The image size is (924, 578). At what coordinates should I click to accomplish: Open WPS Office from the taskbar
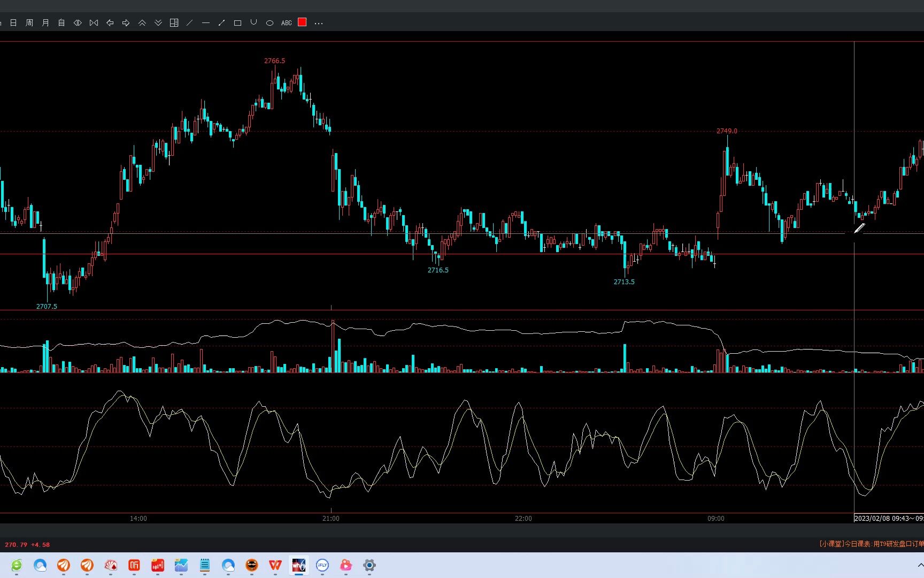pos(275,565)
